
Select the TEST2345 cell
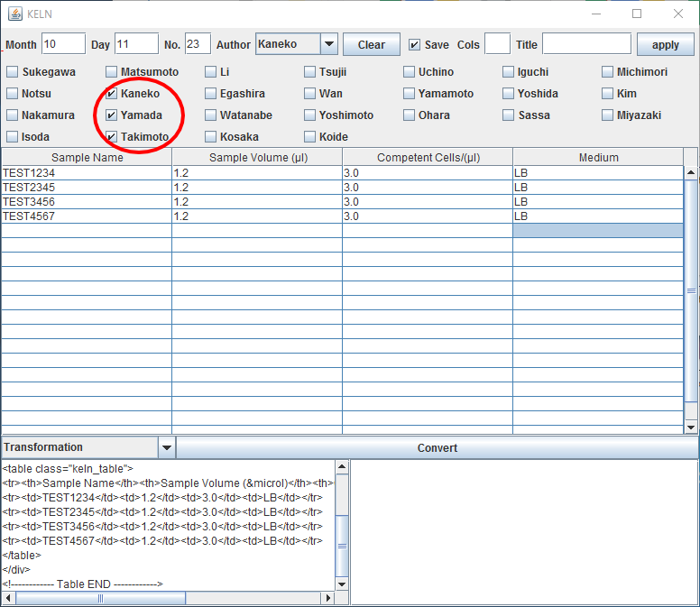pyautogui.click(x=87, y=188)
